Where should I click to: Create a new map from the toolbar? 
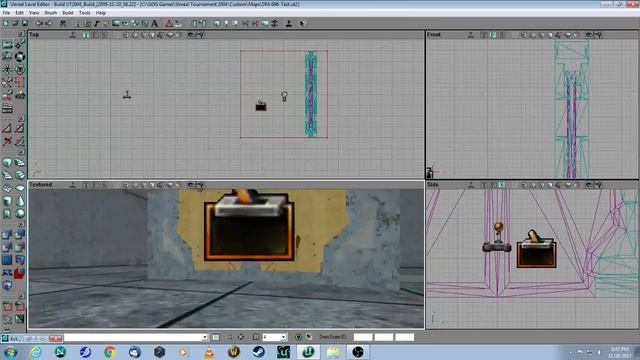coord(6,24)
